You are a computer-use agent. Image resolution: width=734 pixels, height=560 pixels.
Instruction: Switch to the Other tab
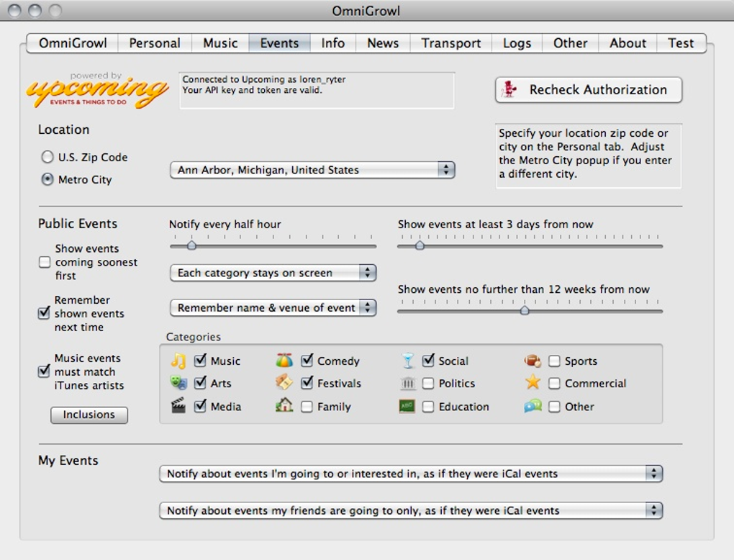click(570, 43)
